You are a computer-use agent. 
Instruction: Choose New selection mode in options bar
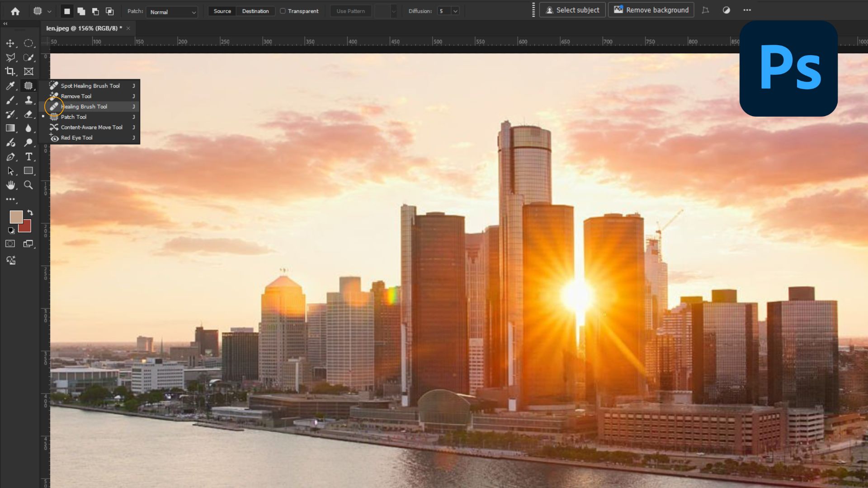67,11
